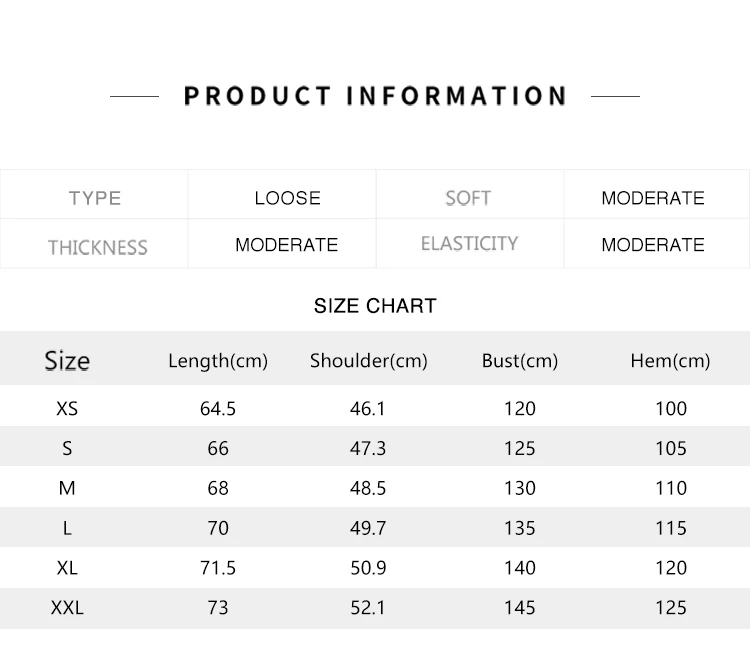Click the Shoulder(cm) column header
Screen dimensions: 750x656
coord(369,361)
